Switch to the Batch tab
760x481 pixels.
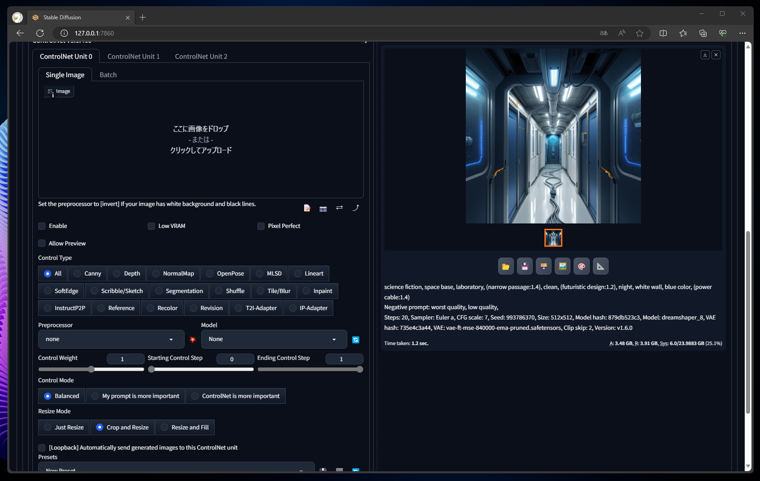pyautogui.click(x=108, y=75)
